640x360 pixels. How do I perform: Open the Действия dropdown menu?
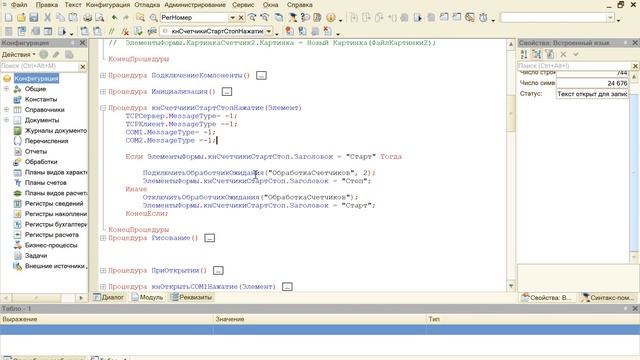[x=18, y=54]
